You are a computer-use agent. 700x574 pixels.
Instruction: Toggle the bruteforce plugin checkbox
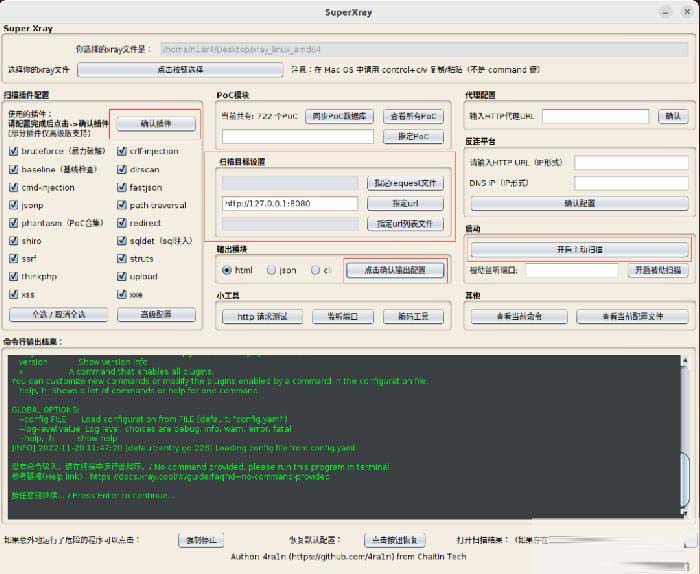coord(13,151)
